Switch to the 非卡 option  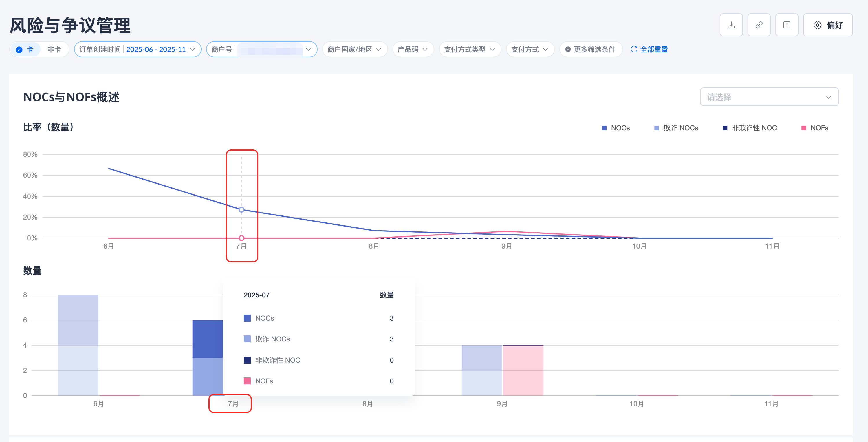(54, 49)
